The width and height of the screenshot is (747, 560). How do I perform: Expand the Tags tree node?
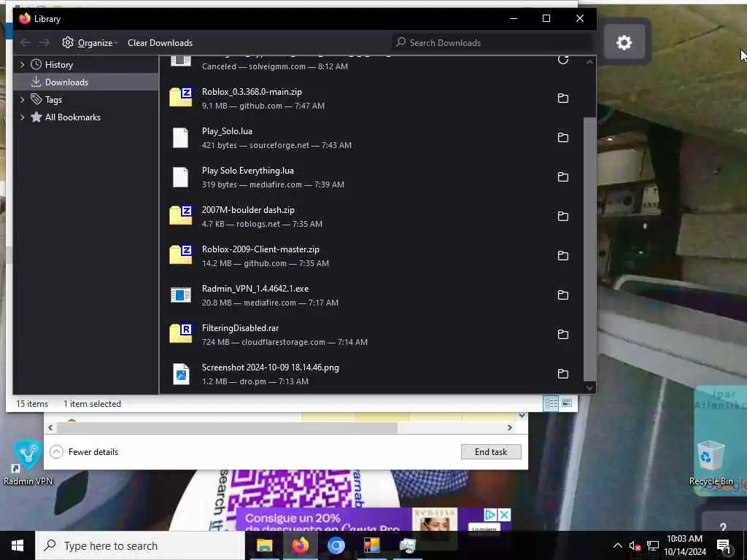pyautogui.click(x=22, y=99)
